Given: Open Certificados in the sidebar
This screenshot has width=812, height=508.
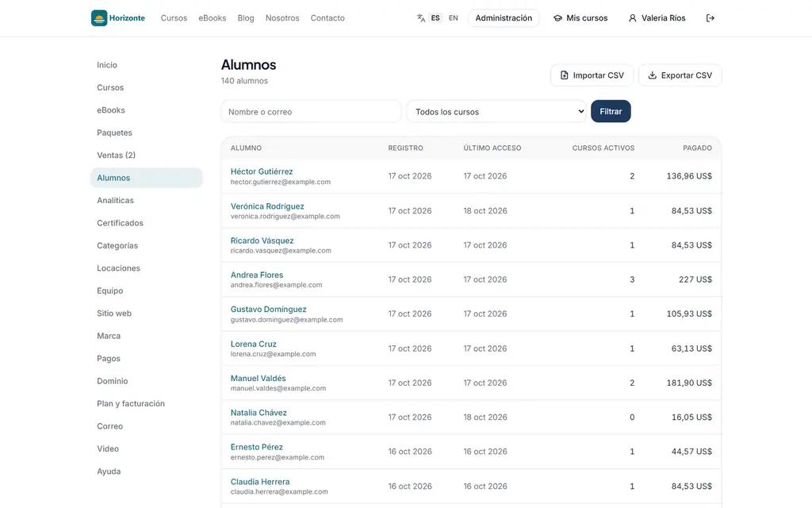Looking at the screenshot, I should (x=147, y=223).
